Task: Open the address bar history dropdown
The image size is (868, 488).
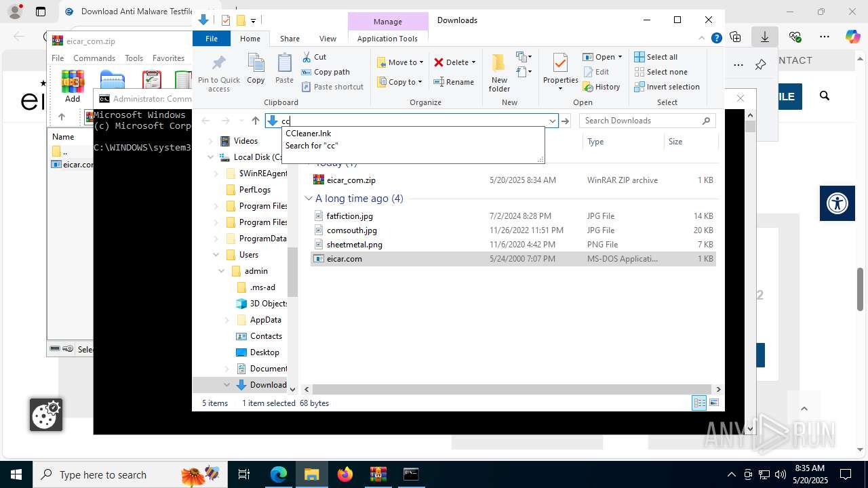Action: (552, 121)
